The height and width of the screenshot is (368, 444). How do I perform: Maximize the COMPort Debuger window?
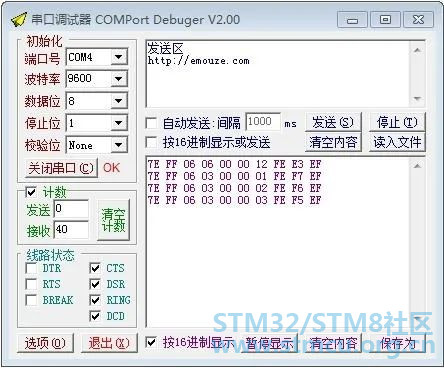(x=385, y=20)
